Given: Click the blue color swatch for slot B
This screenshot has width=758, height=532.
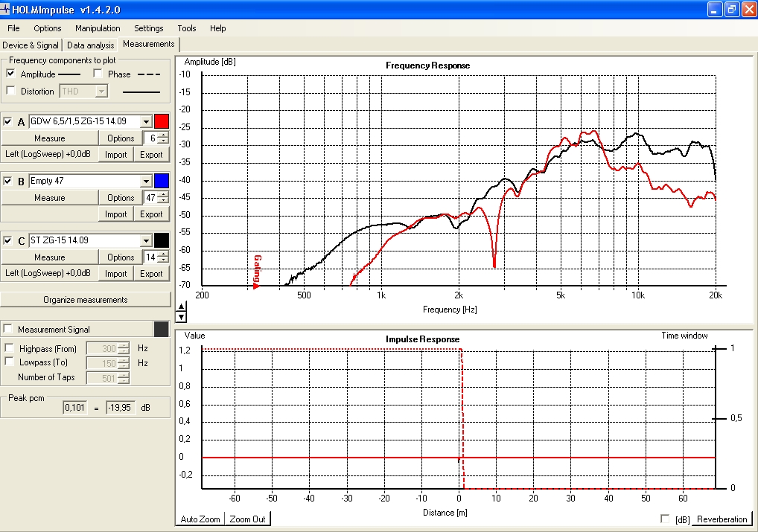Looking at the screenshot, I should tap(162, 181).
